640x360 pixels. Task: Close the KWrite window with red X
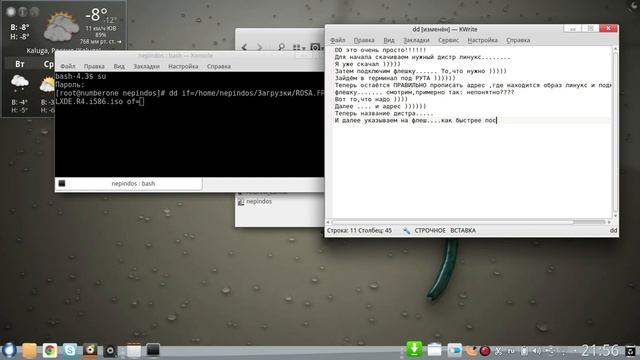click(608, 28)
